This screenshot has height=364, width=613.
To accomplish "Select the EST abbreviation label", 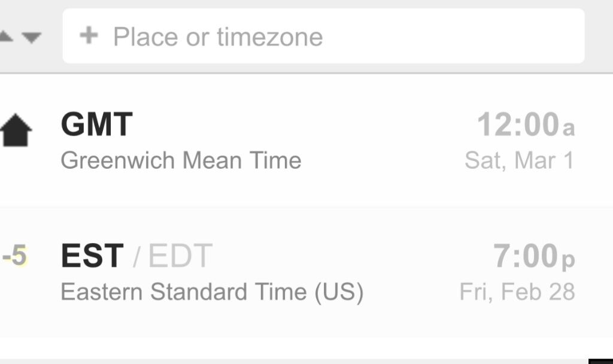I will click(x=92, y=255).
